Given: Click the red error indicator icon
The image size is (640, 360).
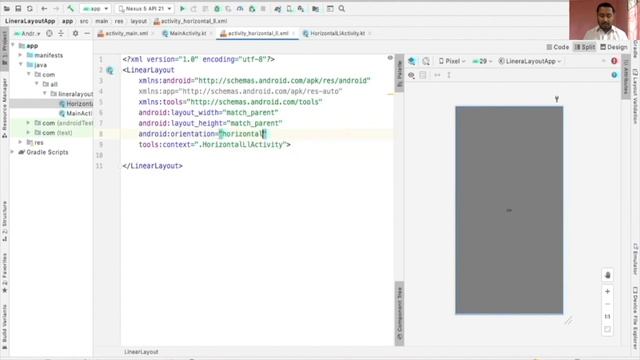Looking at the screenshot, I should pos(614,61).
